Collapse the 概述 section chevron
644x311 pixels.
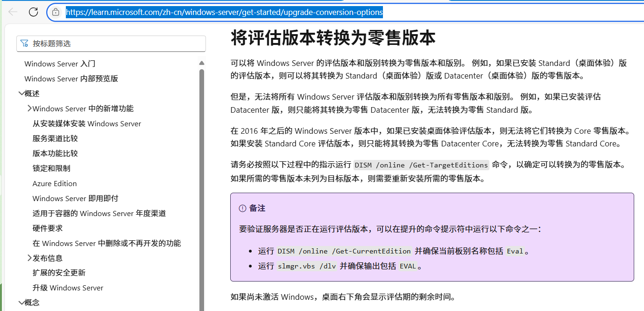[x=21, y=94]
